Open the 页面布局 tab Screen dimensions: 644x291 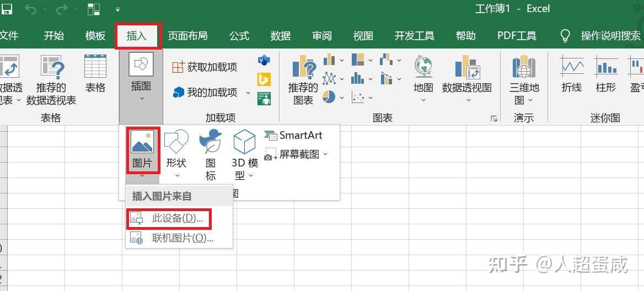pos(187,36)
